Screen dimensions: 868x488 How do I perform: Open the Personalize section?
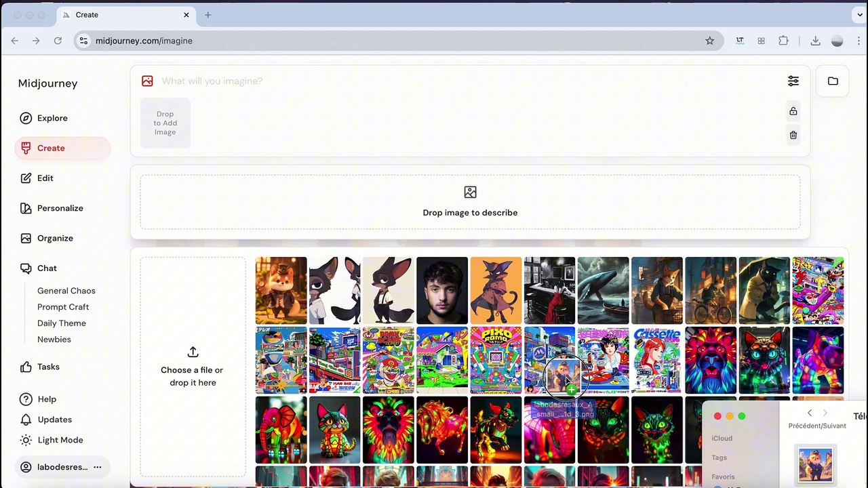(x=60, y=208)
